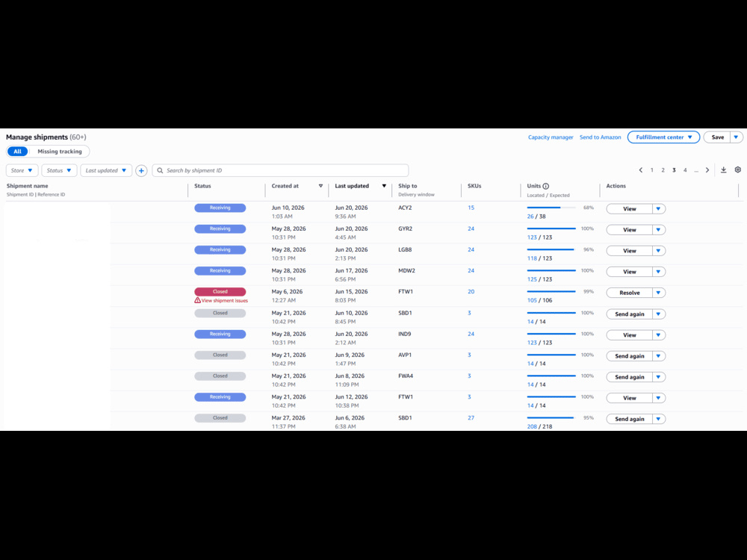
Task: Click the Status column header
Action: click(x=202, y=186)
